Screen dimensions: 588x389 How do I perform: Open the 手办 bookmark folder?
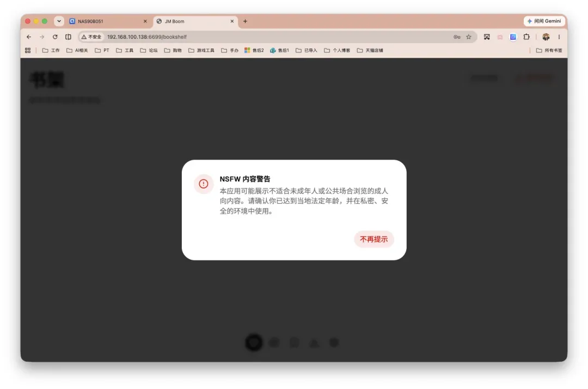point(230,50)
